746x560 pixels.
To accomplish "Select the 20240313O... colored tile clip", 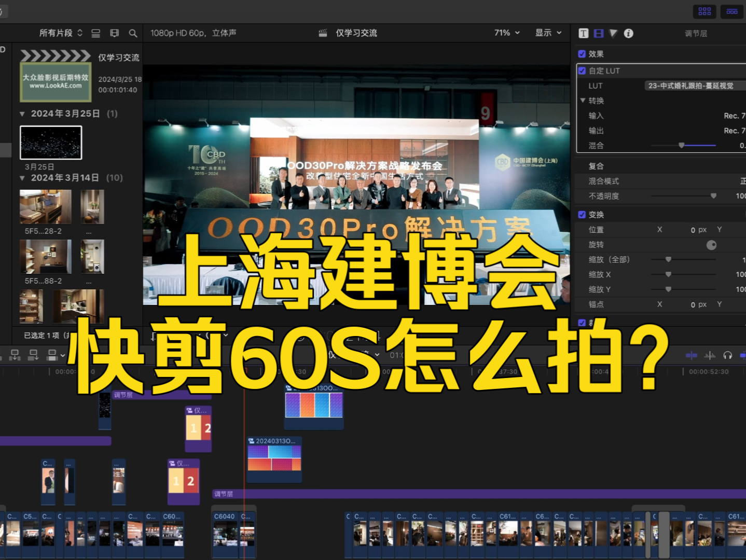I will (x=274, y=459).
